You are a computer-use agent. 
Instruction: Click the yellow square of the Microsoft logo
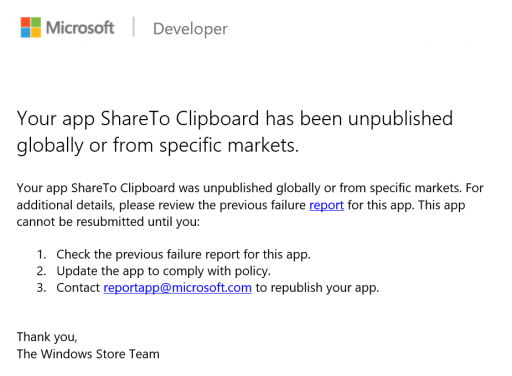[x=36, y=33]
